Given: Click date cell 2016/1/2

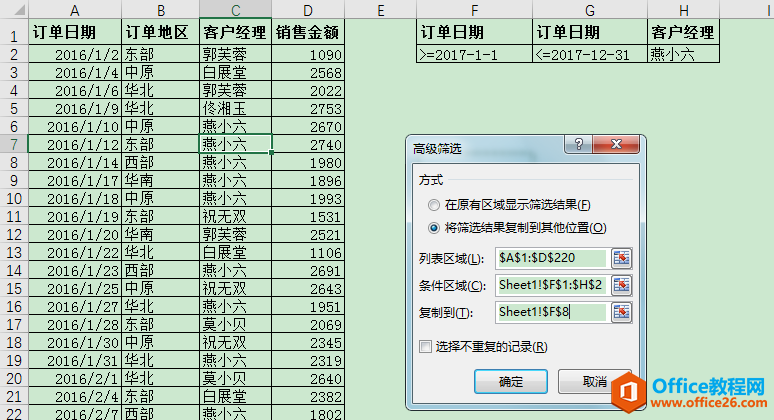Looking at the screenshot, I should (75, 54).
